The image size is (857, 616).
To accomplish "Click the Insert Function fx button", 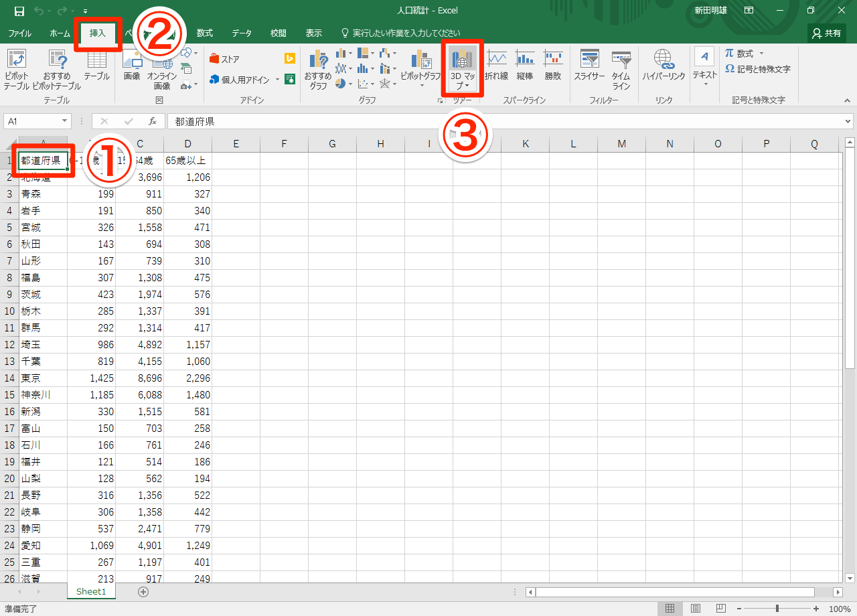I will click(153, 121).
